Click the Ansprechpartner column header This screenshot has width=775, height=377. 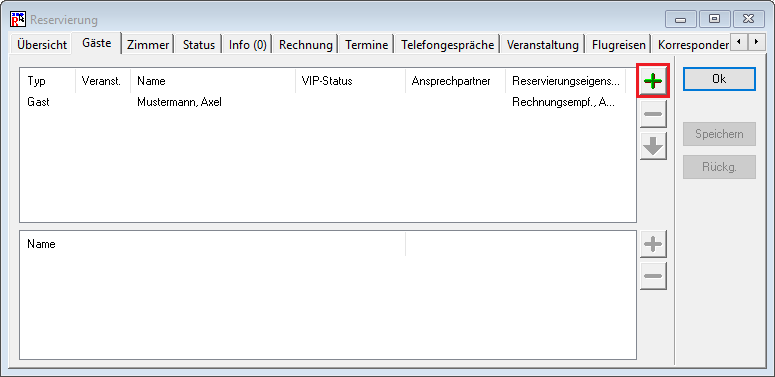(455, 81)
